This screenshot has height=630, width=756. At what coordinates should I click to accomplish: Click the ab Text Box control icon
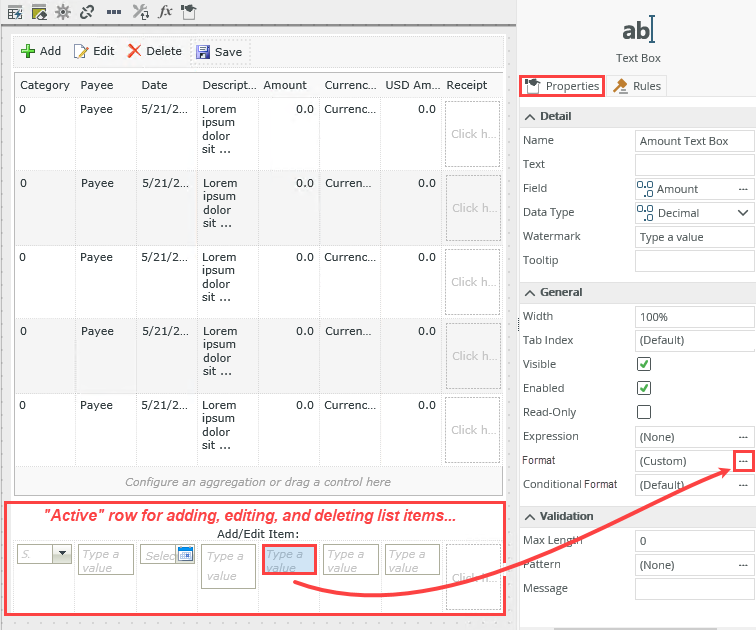click(638, 30)
